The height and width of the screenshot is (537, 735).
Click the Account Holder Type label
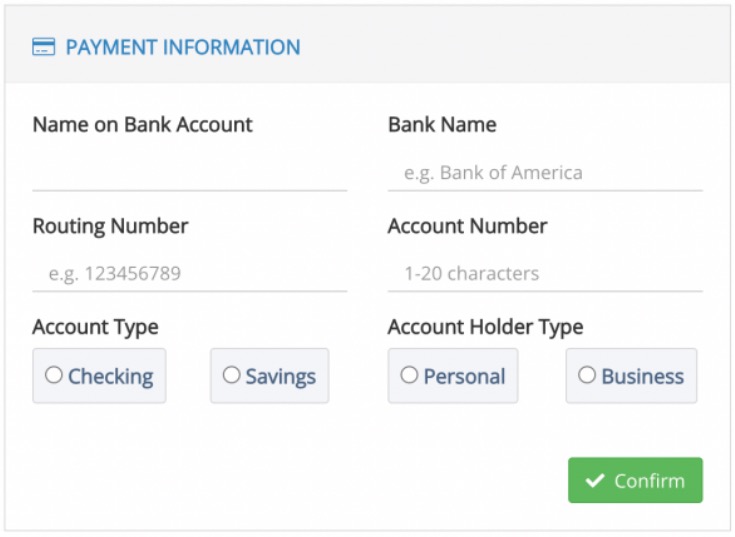485,327
